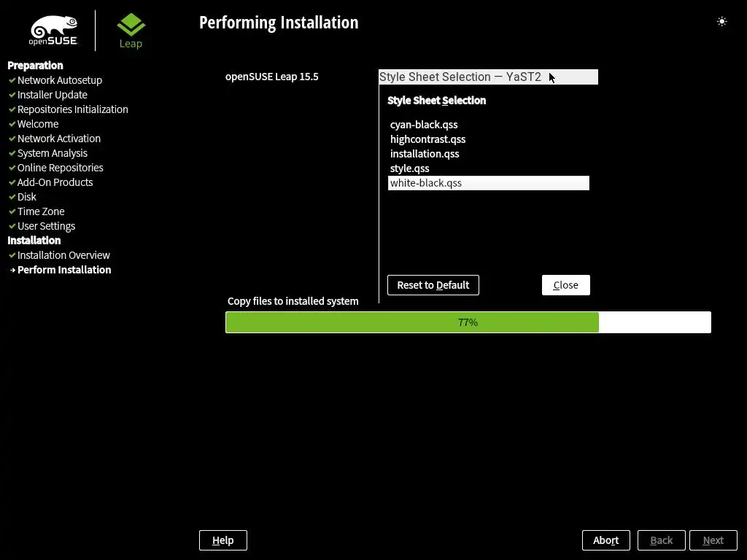The image size is (747, 560).
Task: Click Installation Overview step
Action: coord(63,255)
